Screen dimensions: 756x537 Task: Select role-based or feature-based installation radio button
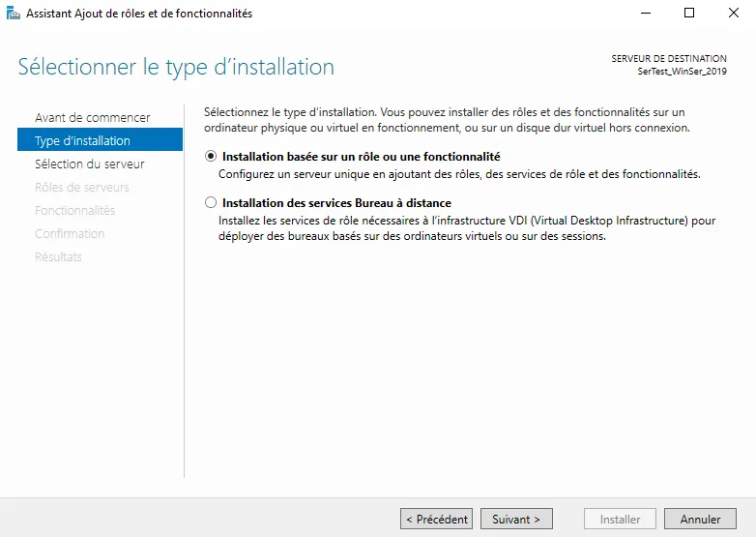(211, 157)
